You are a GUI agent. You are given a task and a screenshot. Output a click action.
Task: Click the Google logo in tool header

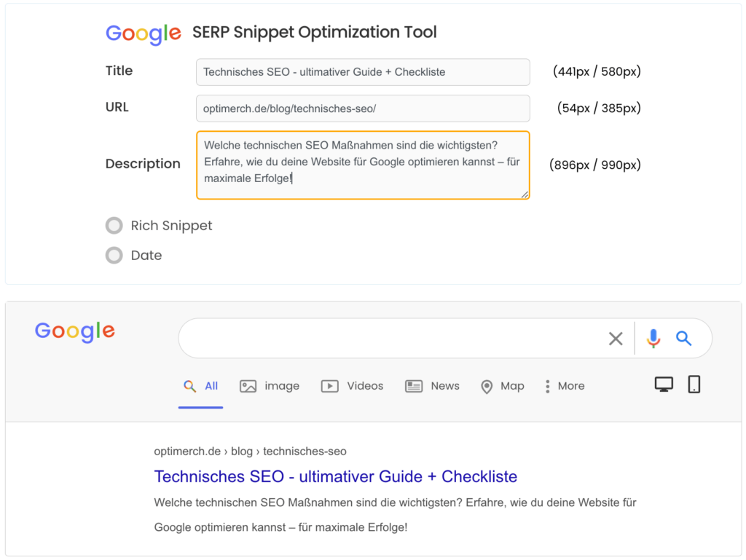tap(144, 33)
